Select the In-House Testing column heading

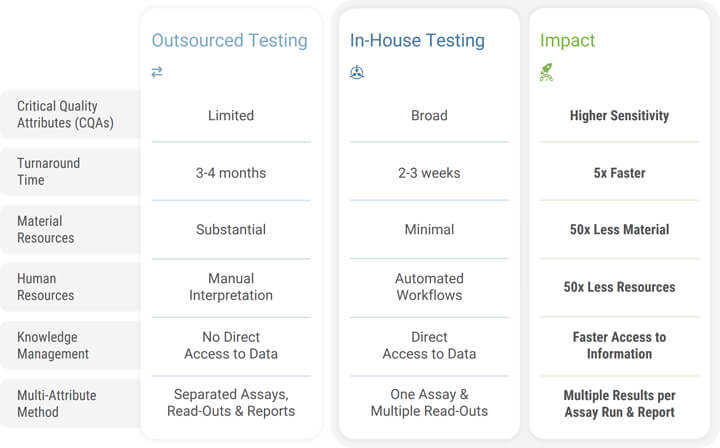(417, 41)
